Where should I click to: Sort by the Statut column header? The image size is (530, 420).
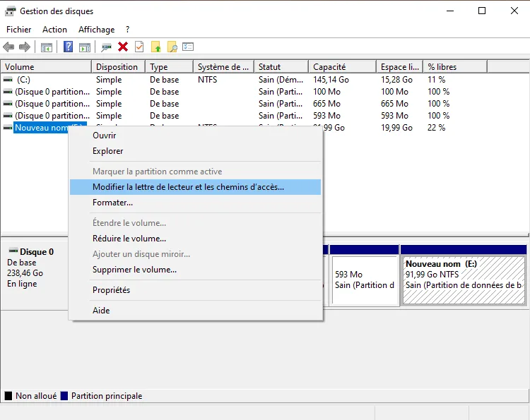[281, 67]
